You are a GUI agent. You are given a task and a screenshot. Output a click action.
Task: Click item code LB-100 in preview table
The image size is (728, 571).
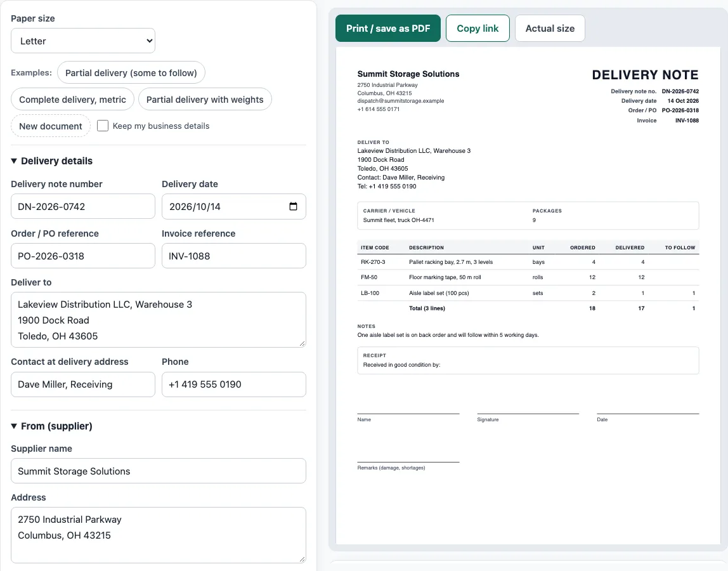[x=370, y=293]
